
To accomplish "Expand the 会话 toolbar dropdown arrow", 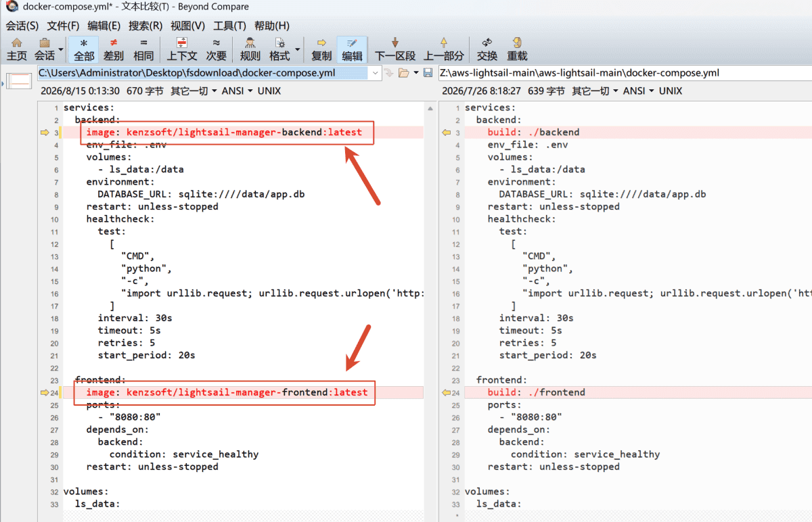I will 61,49.
